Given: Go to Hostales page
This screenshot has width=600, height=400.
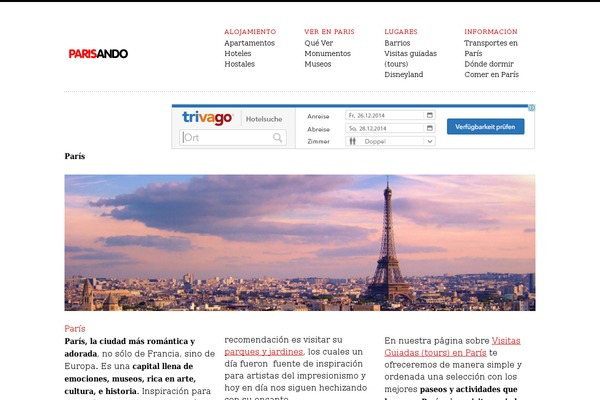Looking at the screenshot, I should tap(239, 64).
